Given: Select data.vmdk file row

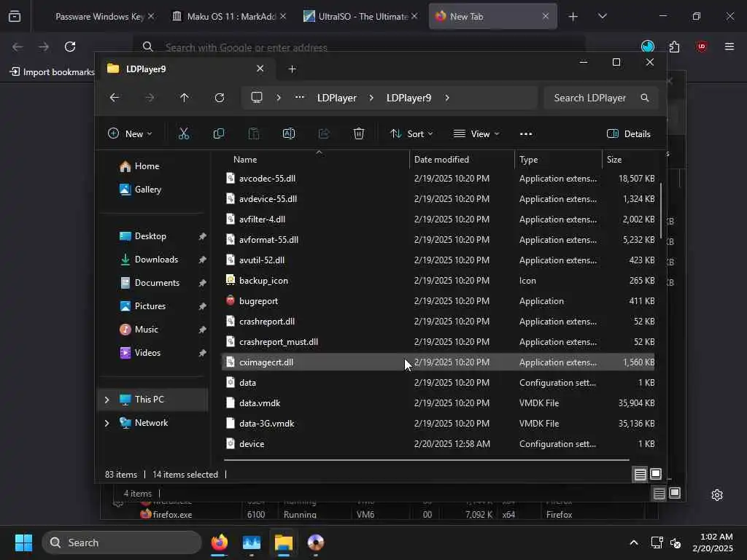Looking at the screenshot, I should coord(438,402).
